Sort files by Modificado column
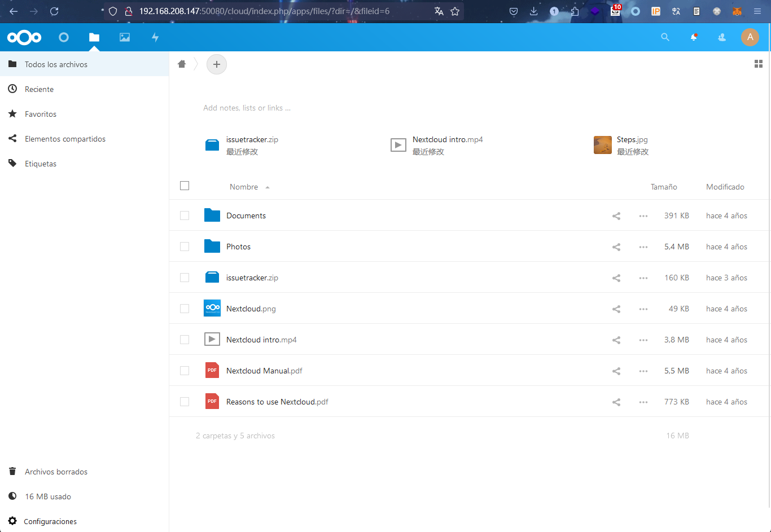The height and width of the screenshot is (532, 771). (x=725, y=187)
